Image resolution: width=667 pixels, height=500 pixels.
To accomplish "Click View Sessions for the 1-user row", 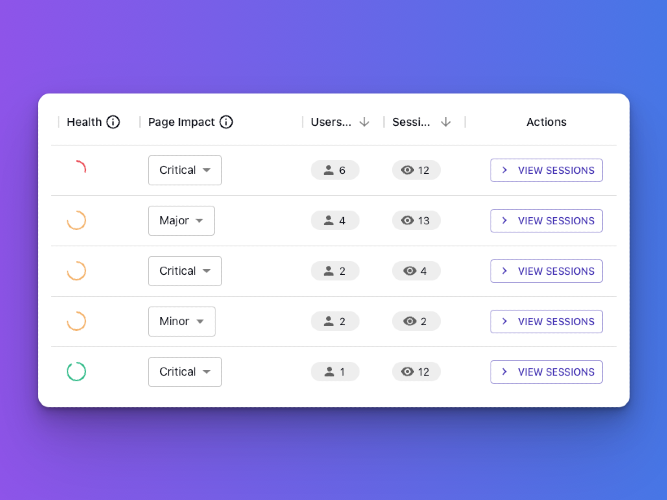I will 546,372.
